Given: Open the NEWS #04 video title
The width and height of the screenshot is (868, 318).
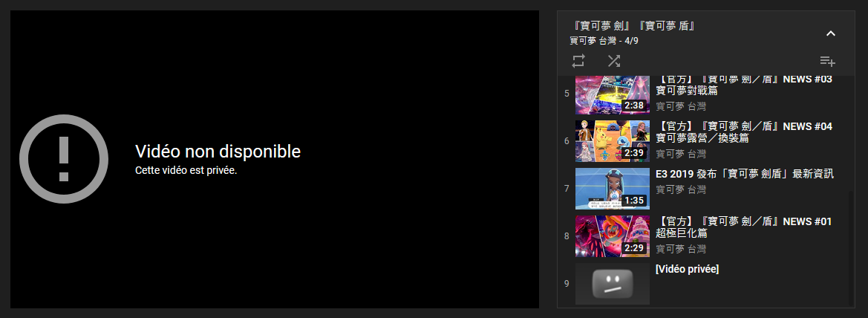Looking at the screenshot, I should pyautogui.click(x=744, y=132).
